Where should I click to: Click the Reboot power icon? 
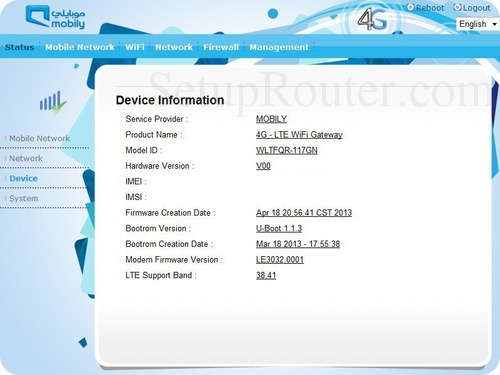410,7
